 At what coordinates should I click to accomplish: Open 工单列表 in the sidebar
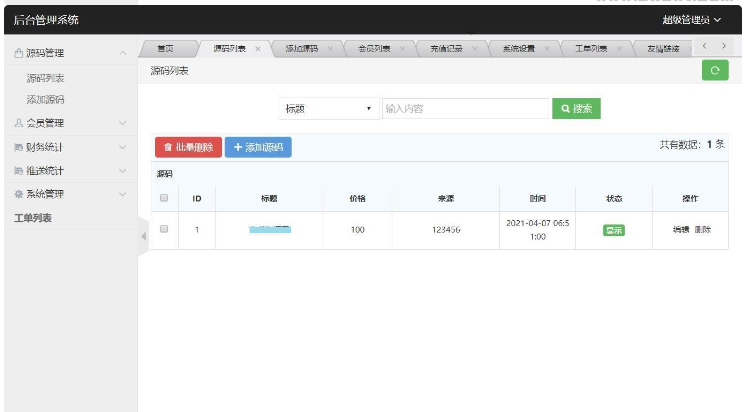pos(33,218)
